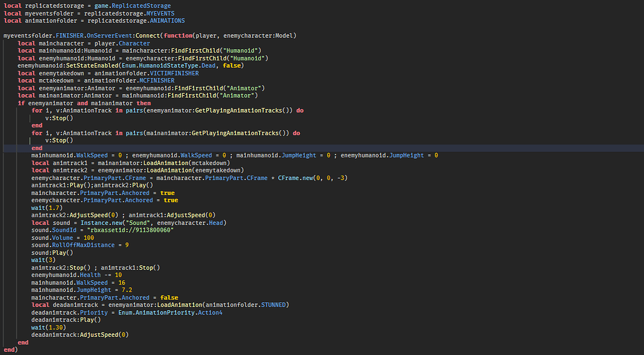The height and width of the screenshot is (355, 644).
Task: Click the 'deadanimtrack:Play()' line
Action: tap(66, 320)
